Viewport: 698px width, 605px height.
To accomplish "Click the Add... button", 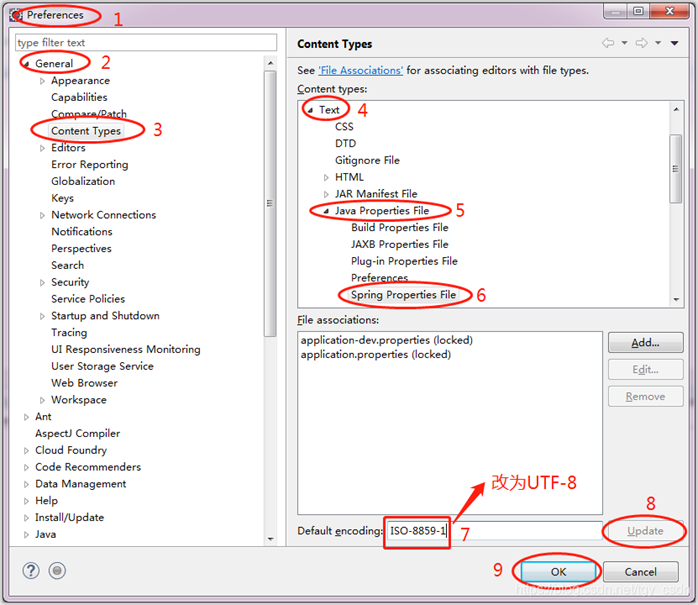I will click(x=645, y=343).
